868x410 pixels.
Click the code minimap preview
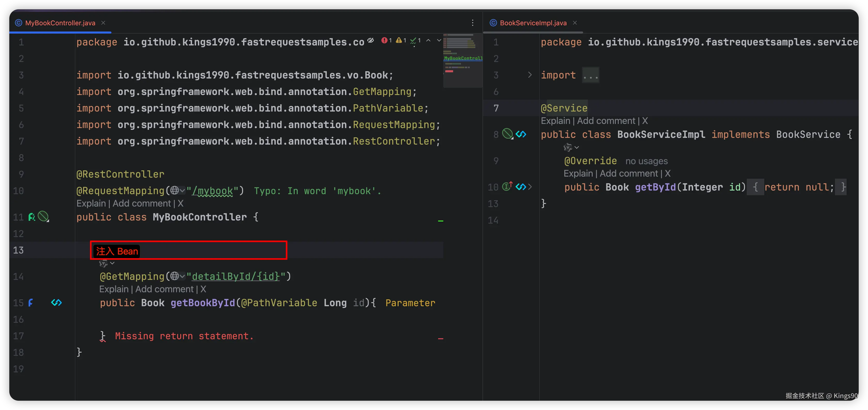coord(463,61)
